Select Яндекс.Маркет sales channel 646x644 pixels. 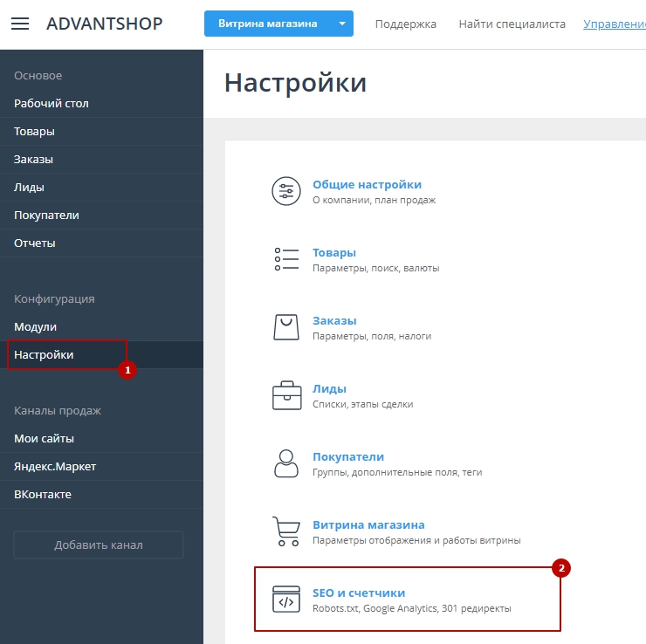coord(55,466)
